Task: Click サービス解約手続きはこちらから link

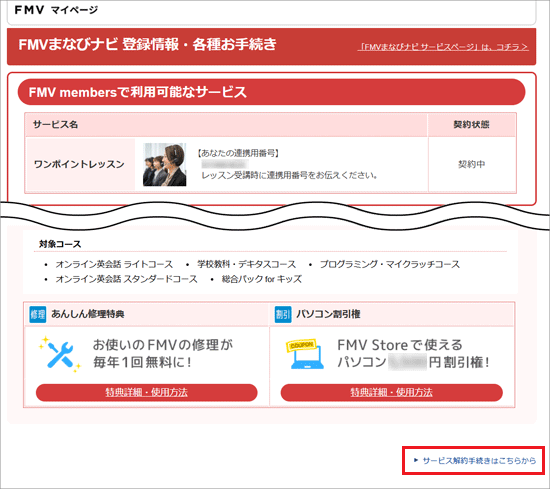Action: (479, 460)
